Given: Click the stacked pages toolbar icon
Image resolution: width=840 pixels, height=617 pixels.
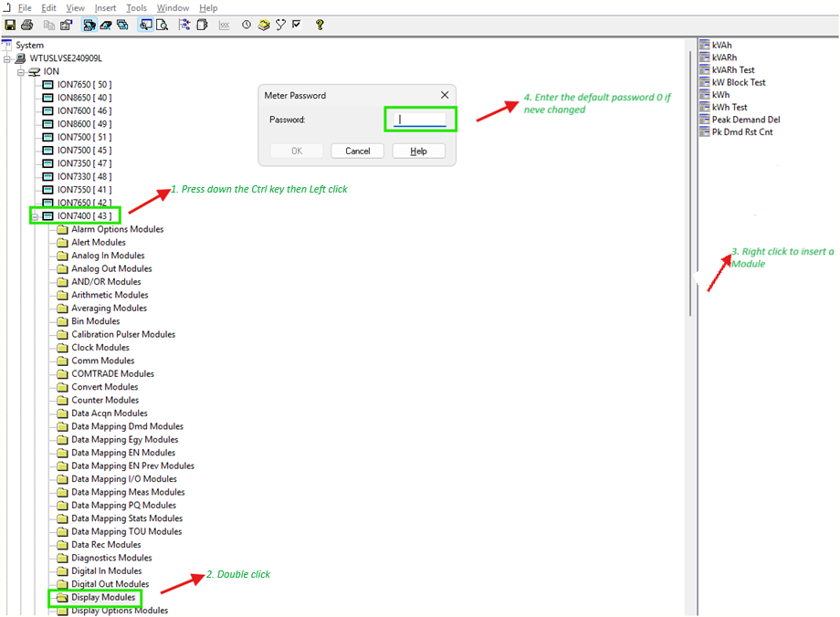Looking at the screenshot, I should click(x=202, y=25).
